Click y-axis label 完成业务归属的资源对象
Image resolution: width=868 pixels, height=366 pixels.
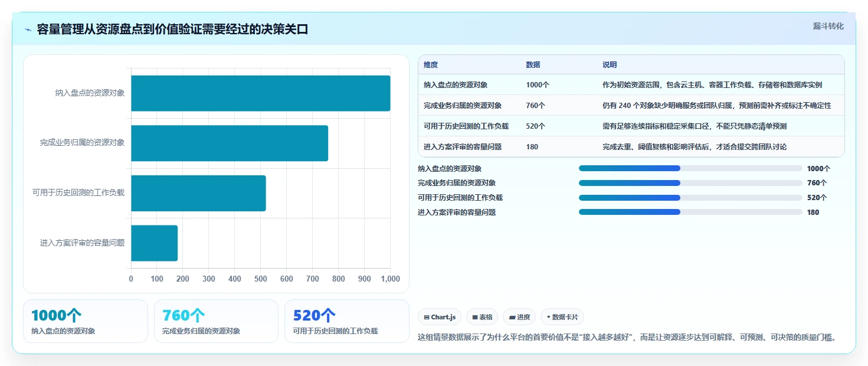(82, 143)
